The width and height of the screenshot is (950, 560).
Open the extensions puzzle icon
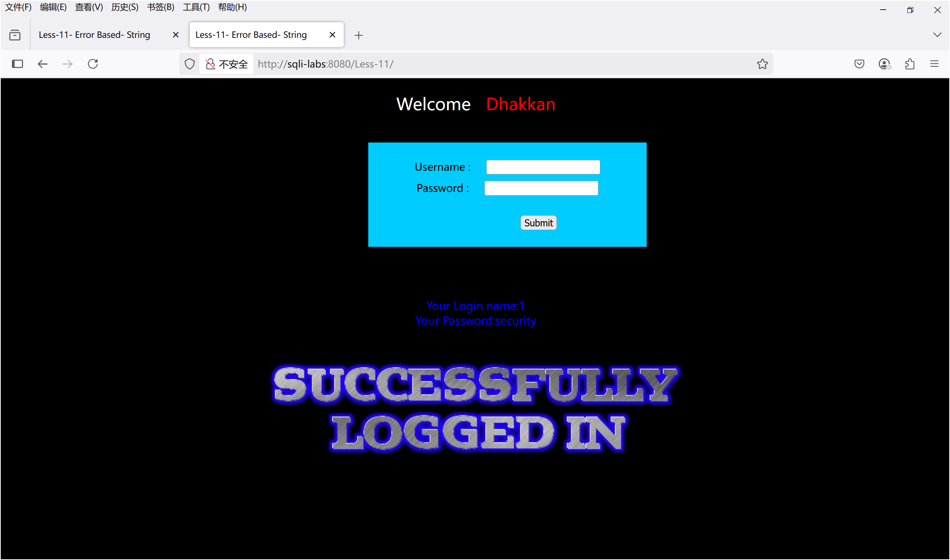pos(910,64)
